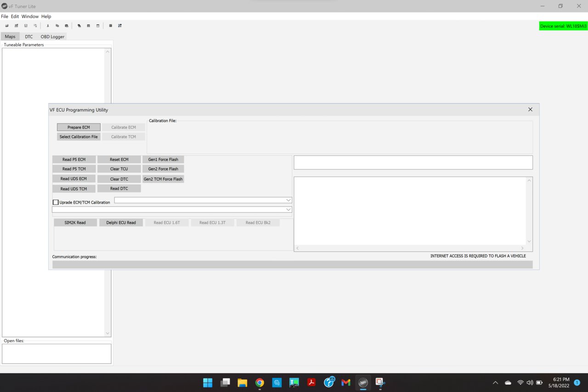Click the log area's scroll-down arrow
588x392 pixels.
pyautogui.click(x=529, y=241)
